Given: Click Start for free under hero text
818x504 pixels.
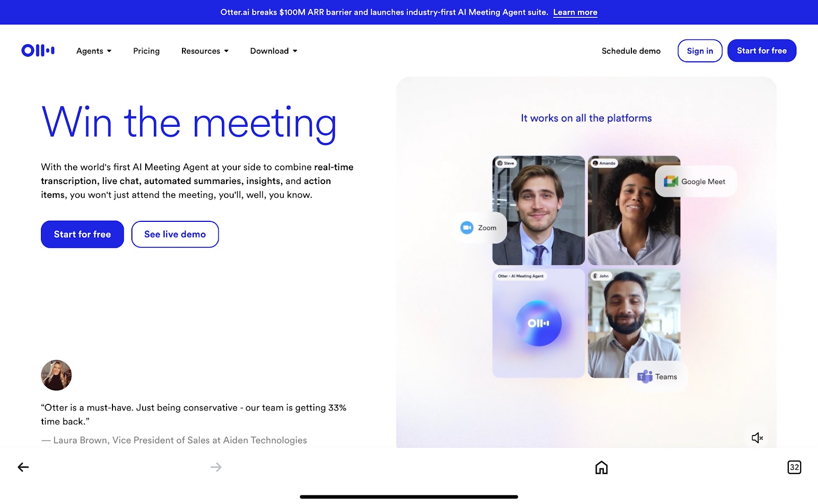Looking at the screenshot, I should 82,234.
